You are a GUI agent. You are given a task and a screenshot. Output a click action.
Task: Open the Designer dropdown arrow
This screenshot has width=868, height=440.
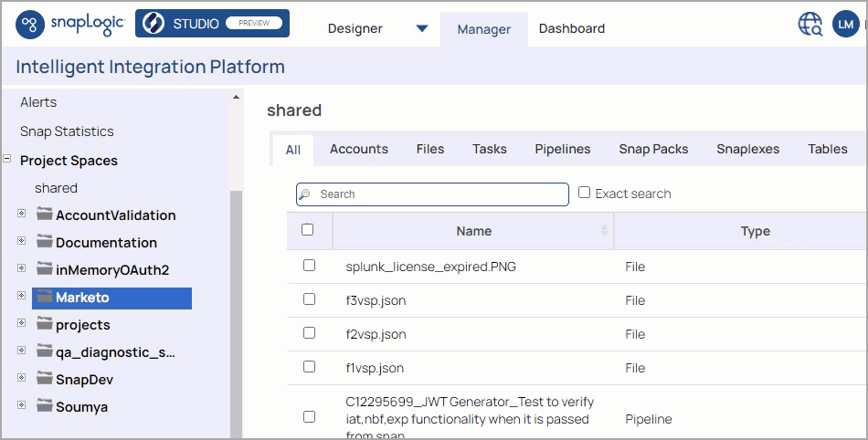[x=422, y=28]
